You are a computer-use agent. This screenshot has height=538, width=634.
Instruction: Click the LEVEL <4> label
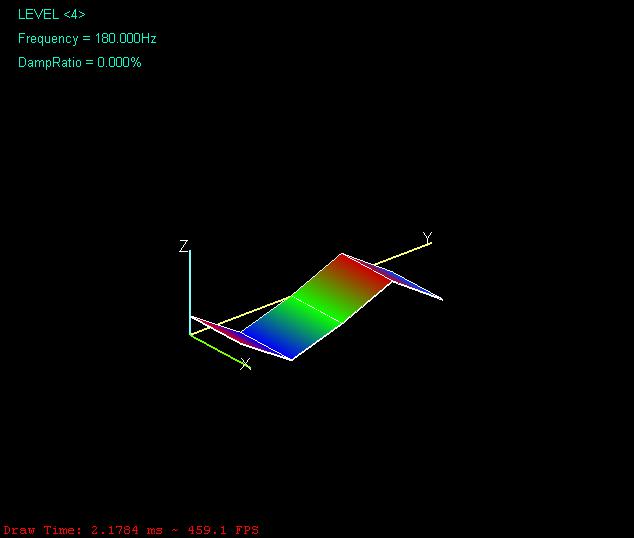[51, 15]
